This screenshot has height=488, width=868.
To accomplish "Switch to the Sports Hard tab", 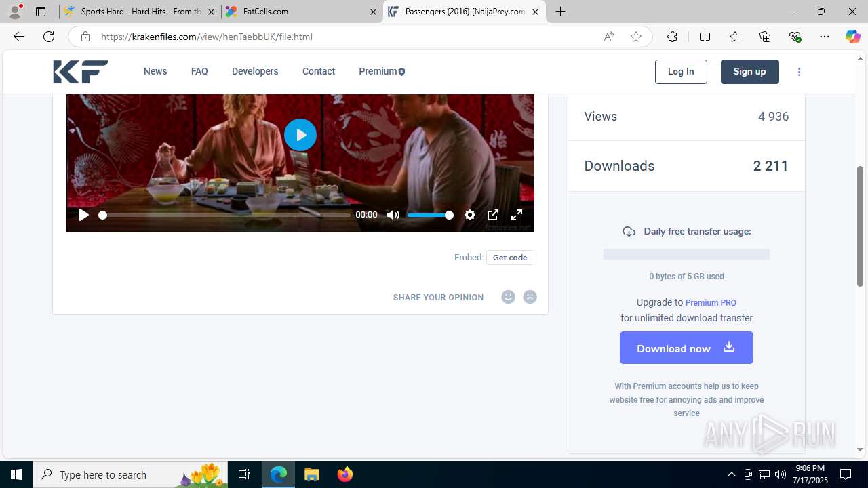I will pyautogui.click(x=140, y=12).
